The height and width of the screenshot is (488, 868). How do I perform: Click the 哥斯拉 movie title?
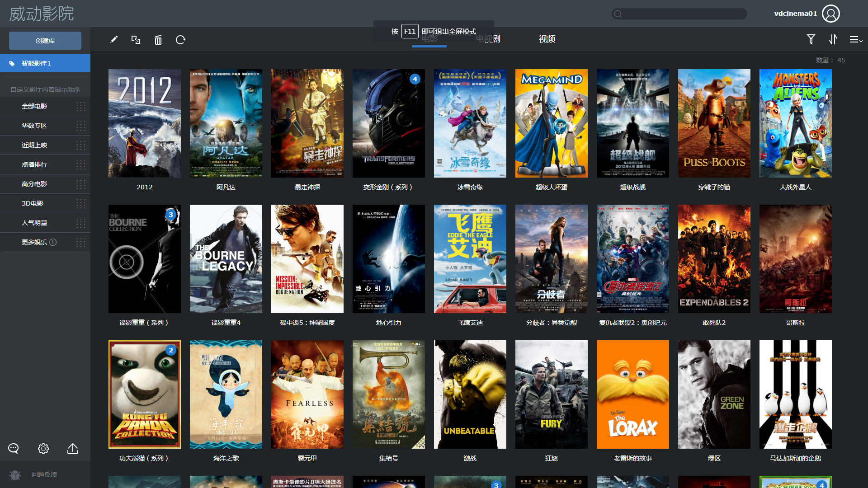[x=796, y=323]
